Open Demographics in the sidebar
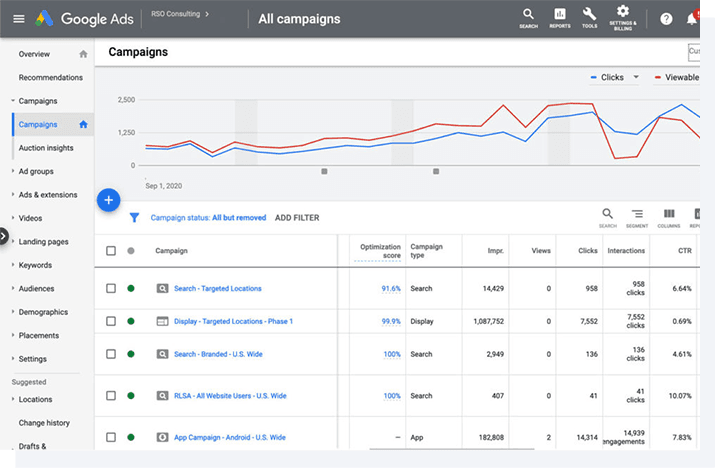 tap(43, 312)
